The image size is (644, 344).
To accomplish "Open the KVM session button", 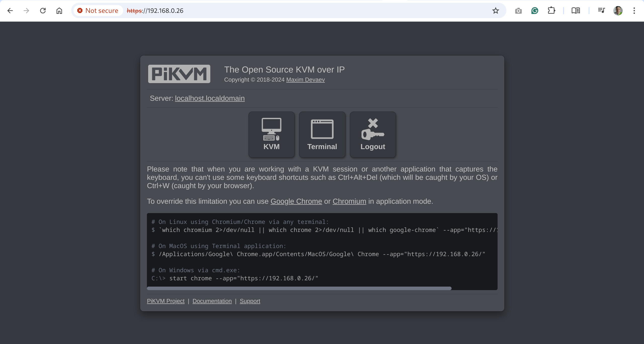I will [271, 134].
